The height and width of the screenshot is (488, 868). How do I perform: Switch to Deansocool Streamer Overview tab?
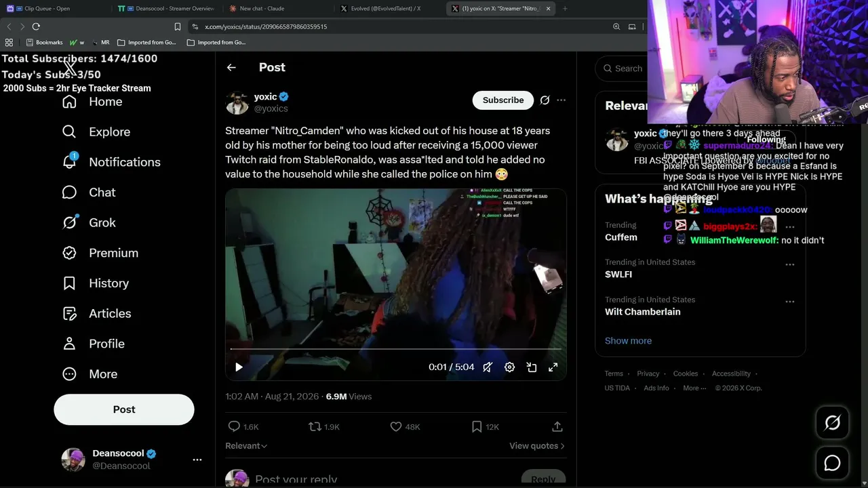pos(166,9)
